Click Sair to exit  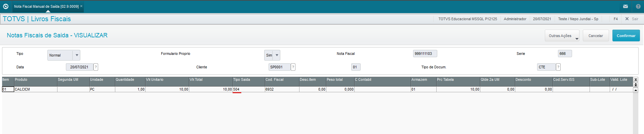(x=635, y=19)
